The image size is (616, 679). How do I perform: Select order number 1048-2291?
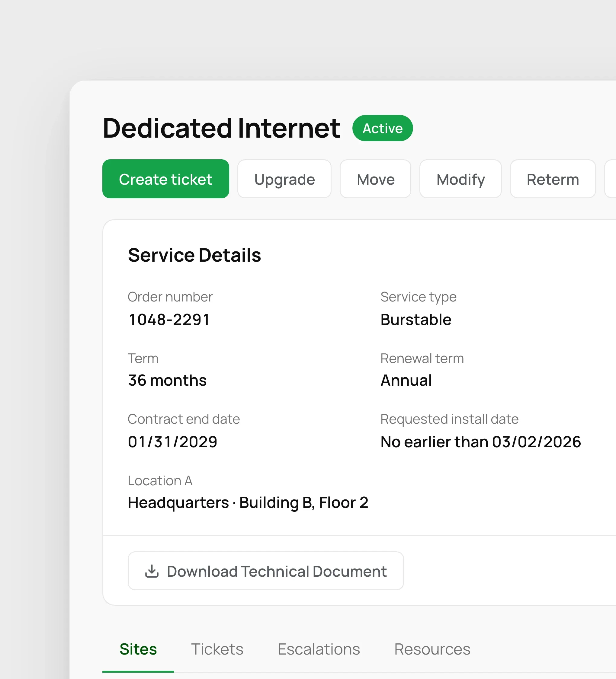169,320
